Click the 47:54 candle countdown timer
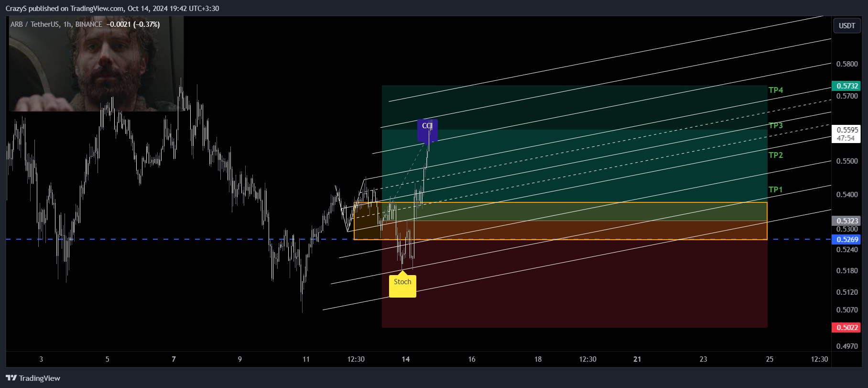 (846, 138)
